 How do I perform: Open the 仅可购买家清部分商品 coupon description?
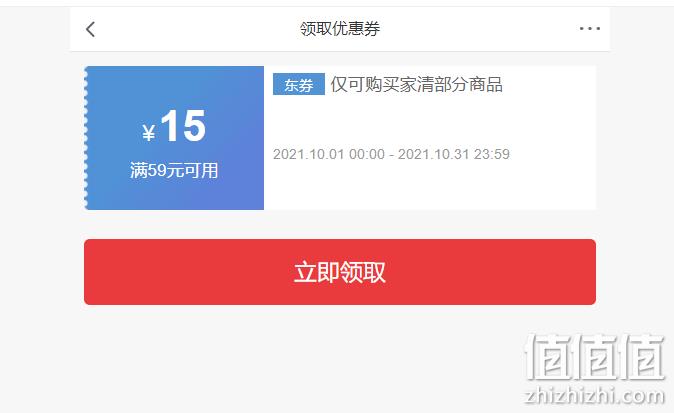[x=416, y=84]
